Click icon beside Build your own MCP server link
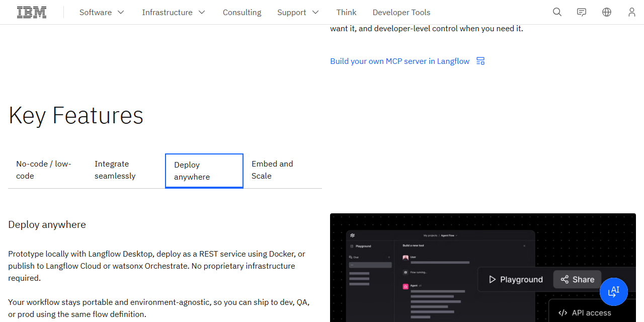 coord(480,61)
